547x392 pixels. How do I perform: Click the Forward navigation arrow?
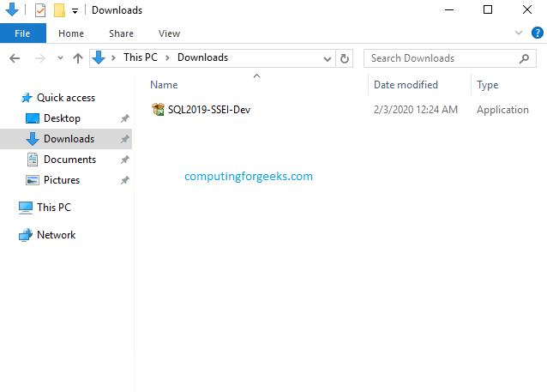click(40, 58)
